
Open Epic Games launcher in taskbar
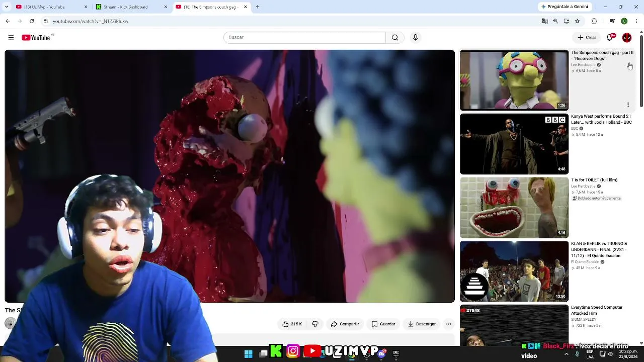pyautogui.click(x=396, y=354)
